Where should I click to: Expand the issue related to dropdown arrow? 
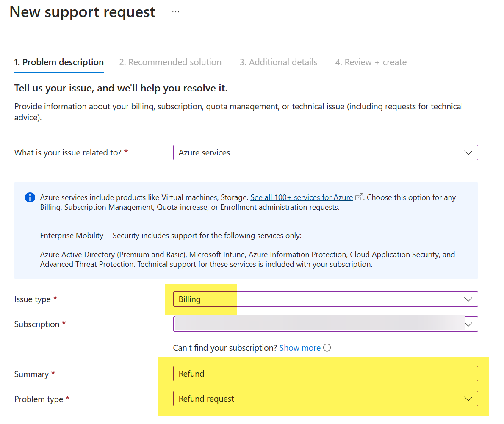(x=468, y=152)
